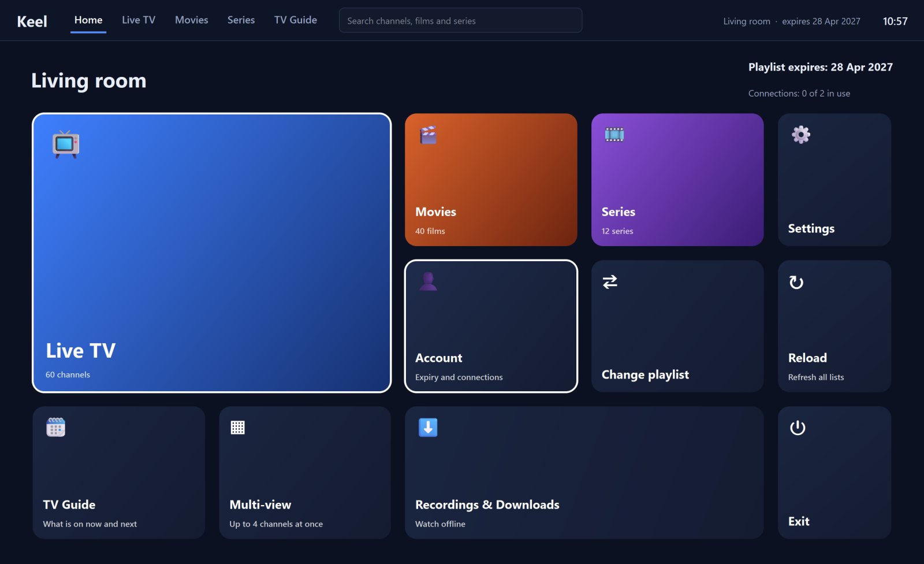The image size is (924, 564).
Task: Click the 10:57 clock in header
Action: click(895, 21)
